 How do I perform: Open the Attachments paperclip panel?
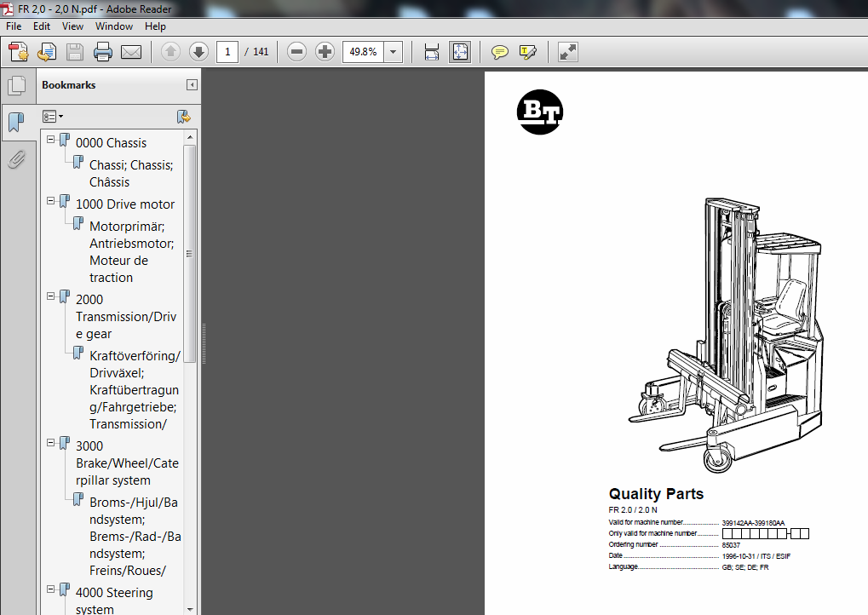17,159
